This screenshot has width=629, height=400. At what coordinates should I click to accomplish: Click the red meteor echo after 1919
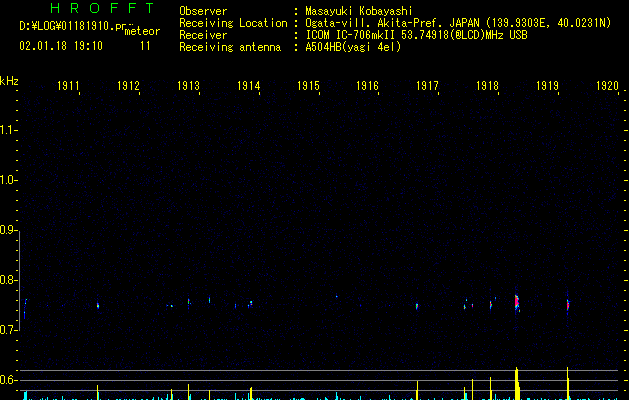pyautogui.click(x=568, y=305)
